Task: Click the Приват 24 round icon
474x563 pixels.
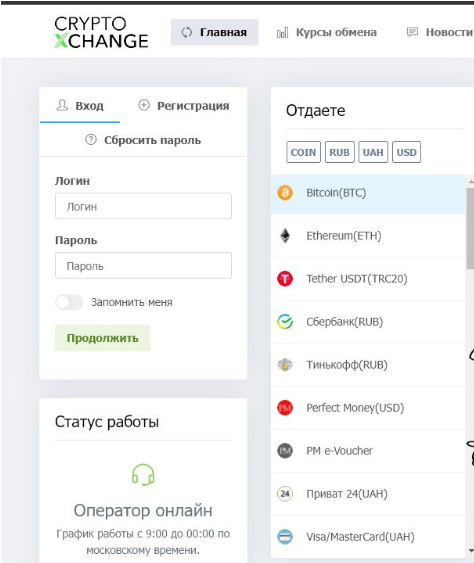Action: 285,494
